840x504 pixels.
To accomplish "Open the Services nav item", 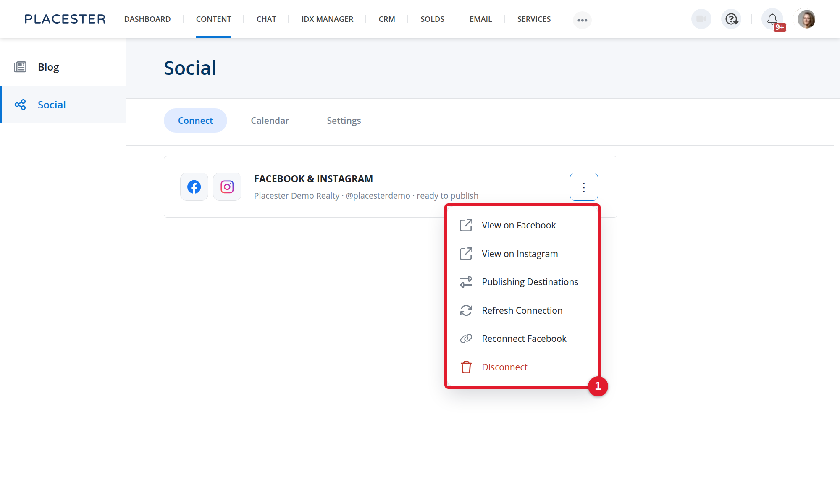I will point(534,19).
